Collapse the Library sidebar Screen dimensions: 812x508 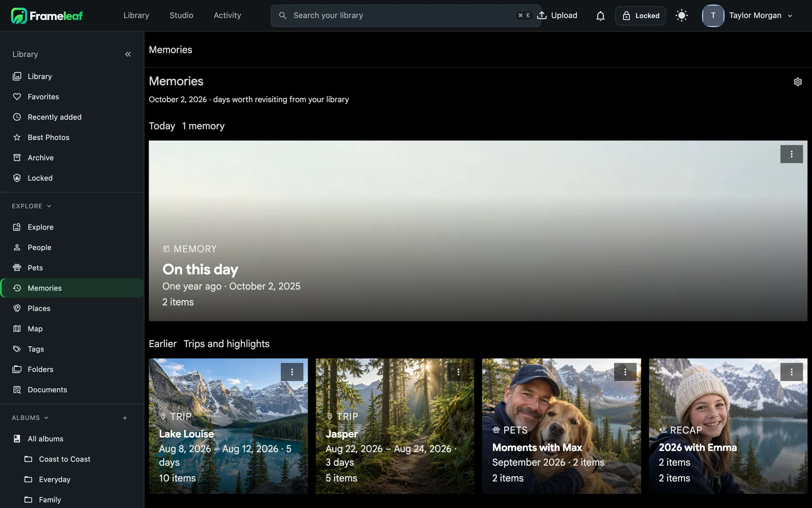point(128,54)
